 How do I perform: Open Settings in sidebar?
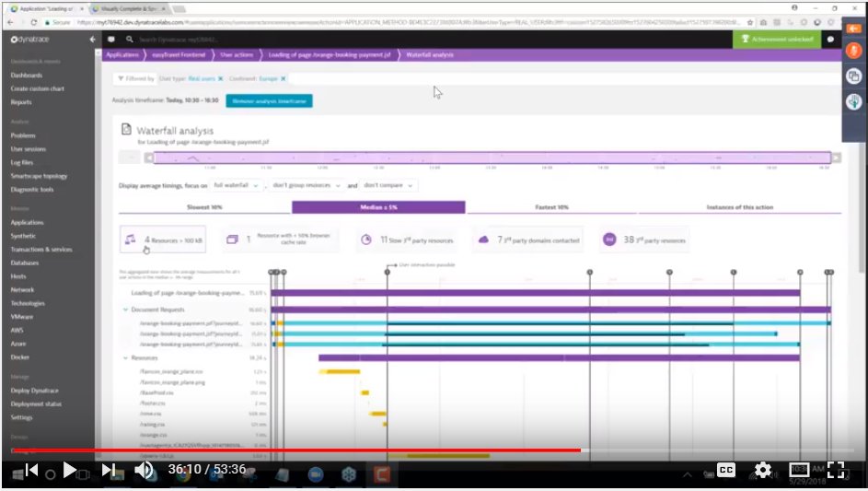point(21,417)
